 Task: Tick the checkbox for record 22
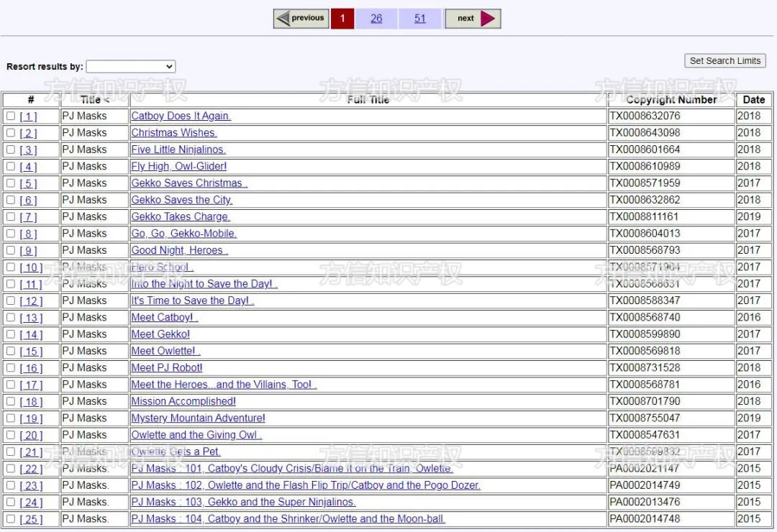(10, 469)
